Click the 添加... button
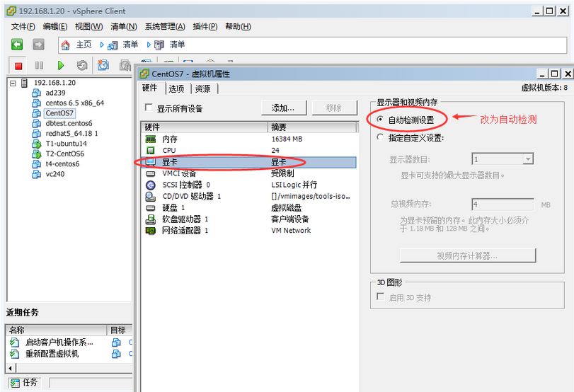574x392 pixels. click(x=283, y=108)
